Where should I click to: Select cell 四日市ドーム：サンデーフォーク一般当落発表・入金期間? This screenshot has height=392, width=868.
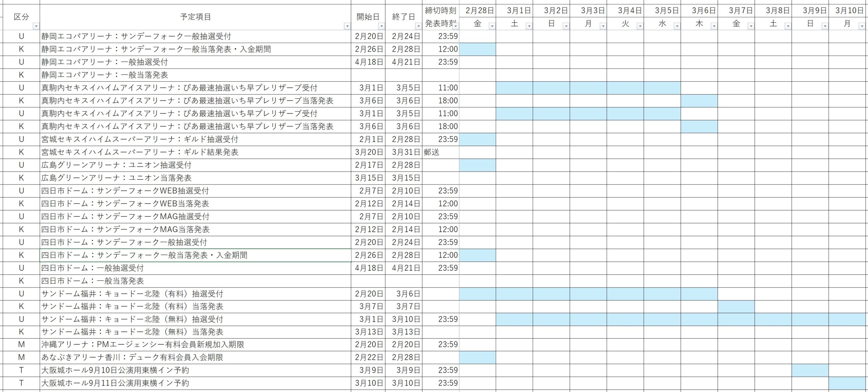point(195,255)
